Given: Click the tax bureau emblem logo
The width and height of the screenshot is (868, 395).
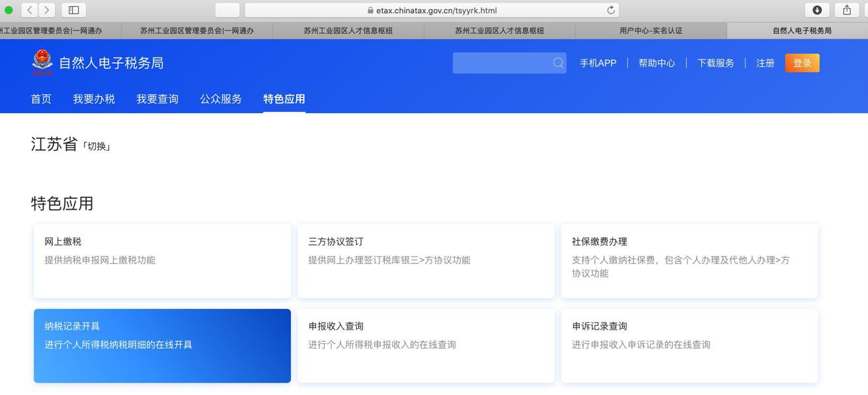Looking at the screenshot, I should pyautogui.click(x=42, y=62).
